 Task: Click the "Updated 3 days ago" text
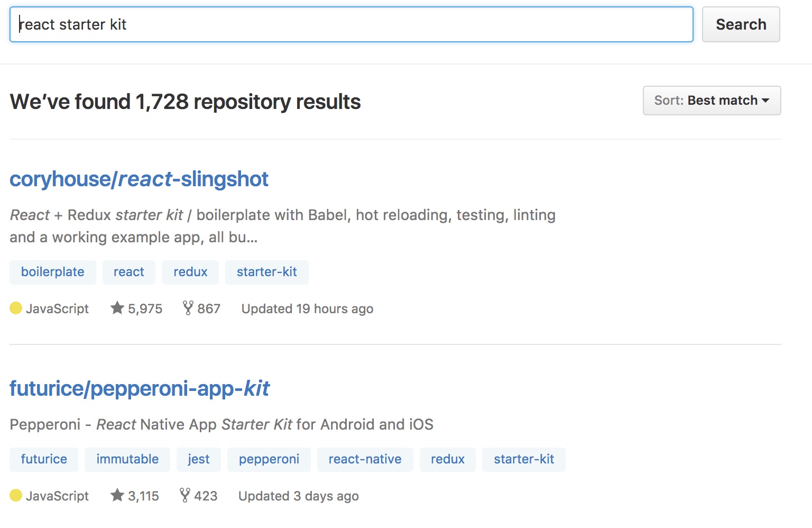pyautogui.click(x=299, y=496)
